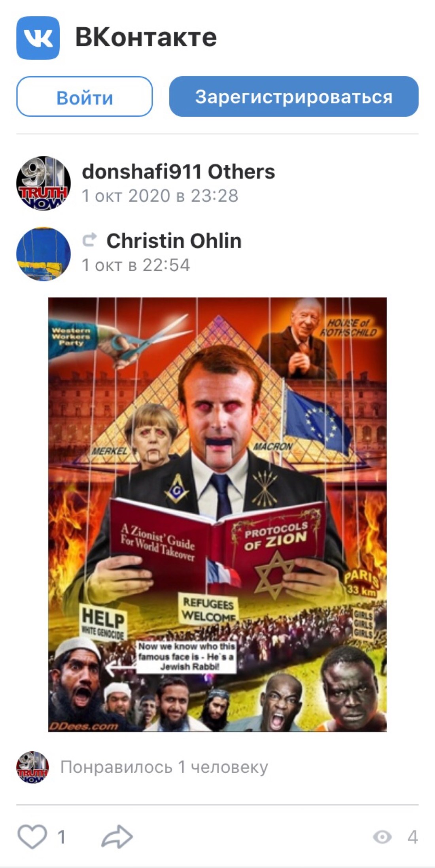The image size is (435, 868).
Task: Open the Christin Ohlin name link
Action: (174, 241)
